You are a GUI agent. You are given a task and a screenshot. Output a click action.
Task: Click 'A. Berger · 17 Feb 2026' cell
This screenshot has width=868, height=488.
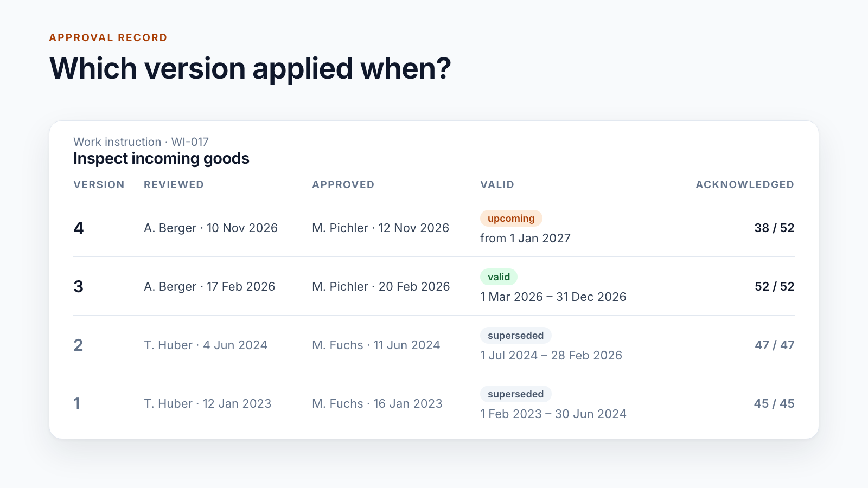[x=209, y=286]
